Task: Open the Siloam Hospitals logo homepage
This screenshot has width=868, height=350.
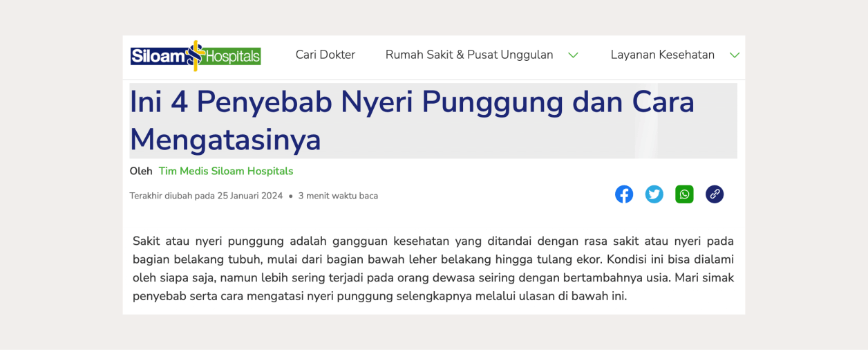Action: pyautogui.click(x=196, y=55)
